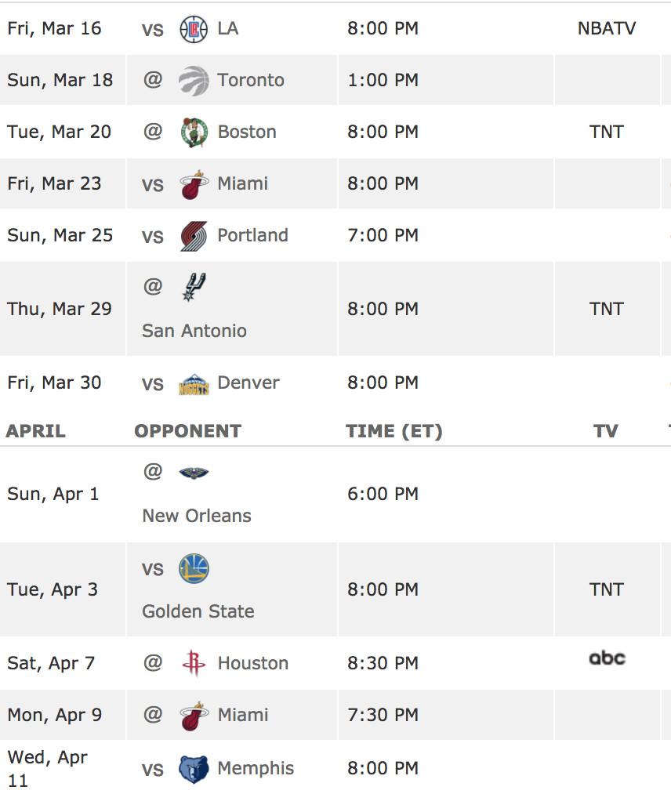
Task: Select the Boston Celtics logo
Action: 194,132
